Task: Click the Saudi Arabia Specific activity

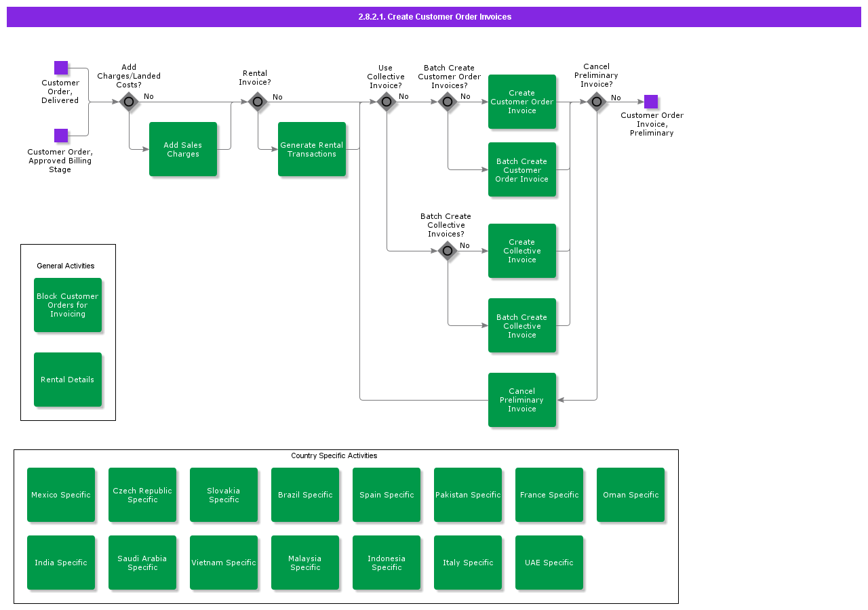Action: pos(142,563)
